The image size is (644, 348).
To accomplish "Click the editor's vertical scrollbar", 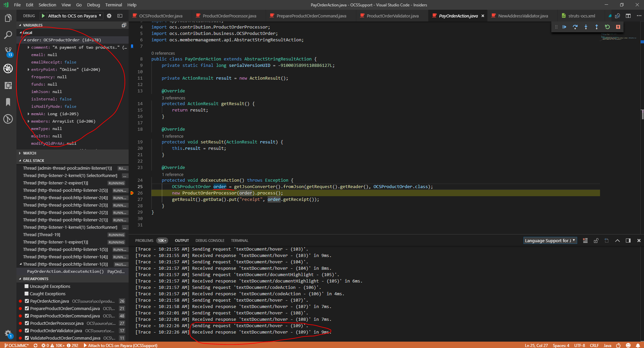I will click(642, 114).
